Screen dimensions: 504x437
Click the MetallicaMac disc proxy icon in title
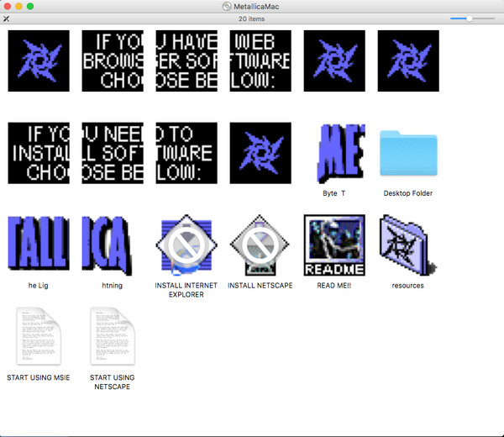tap(227, 7)
